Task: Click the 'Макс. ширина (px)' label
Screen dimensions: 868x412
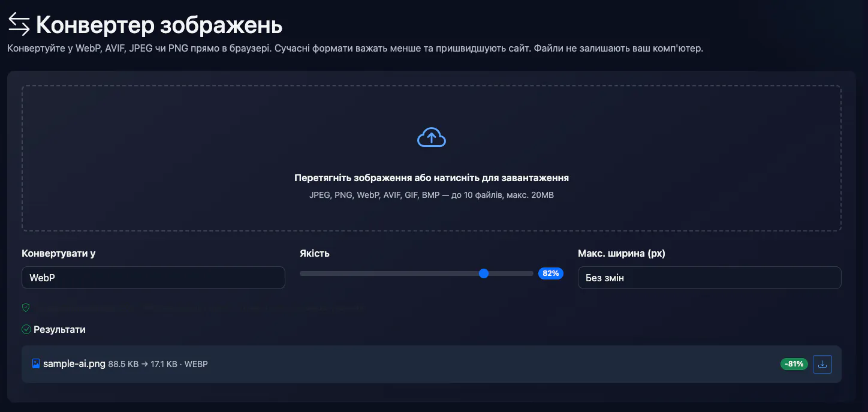Action: [x=622, y=253]
